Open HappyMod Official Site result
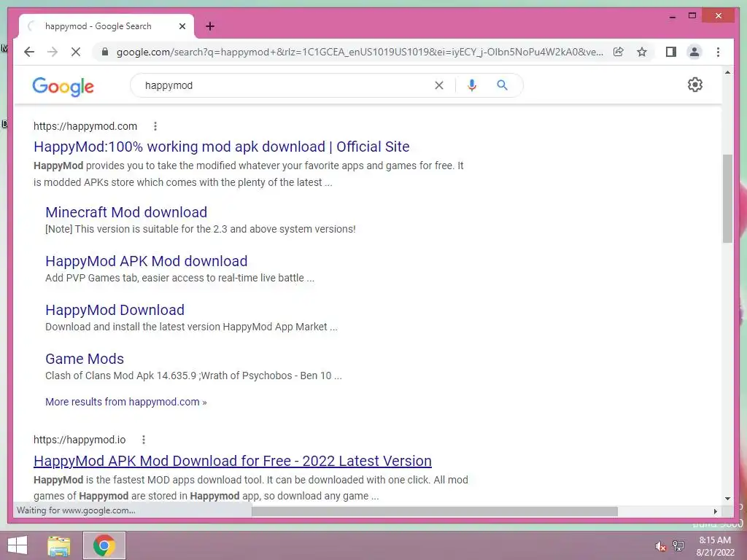 click(222, 147)
